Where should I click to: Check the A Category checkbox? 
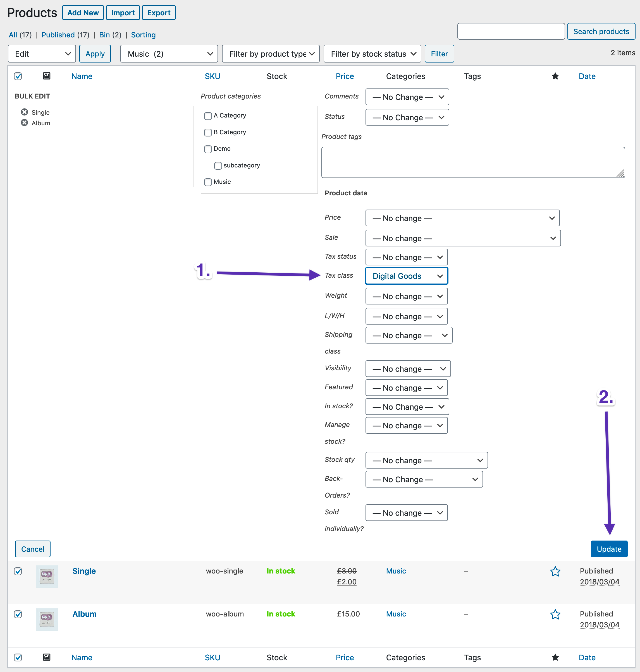pyautogui.click(x=208, y=116)
